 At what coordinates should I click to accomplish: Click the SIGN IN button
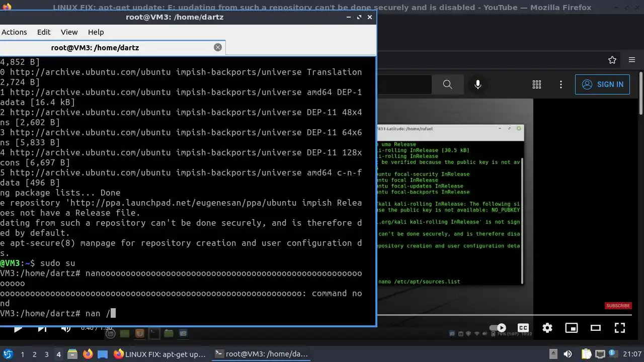coord(602,84)
